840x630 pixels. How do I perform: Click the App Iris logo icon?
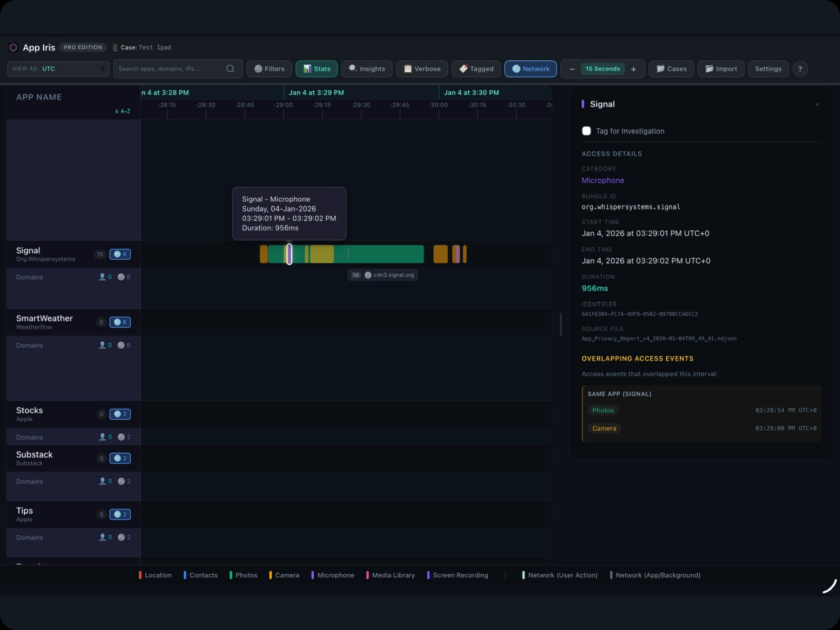13,47
